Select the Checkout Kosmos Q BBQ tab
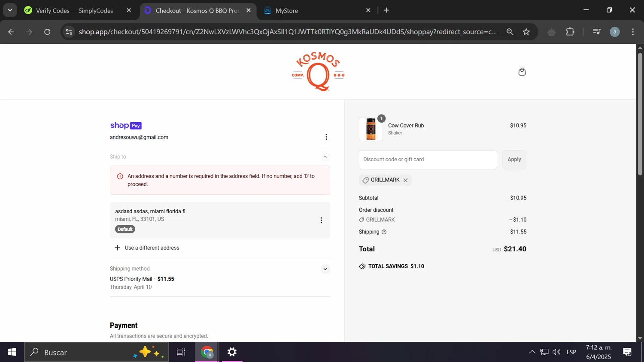 (197, 10)
